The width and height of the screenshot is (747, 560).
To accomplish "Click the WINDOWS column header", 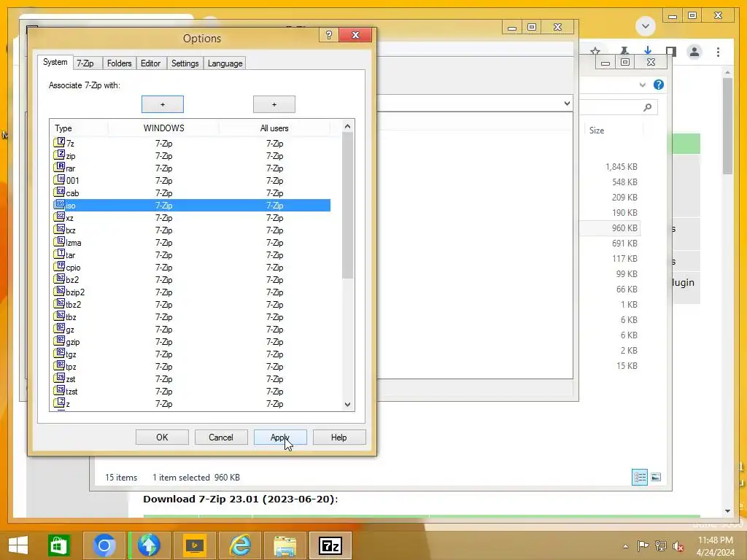I will (163, 128).
